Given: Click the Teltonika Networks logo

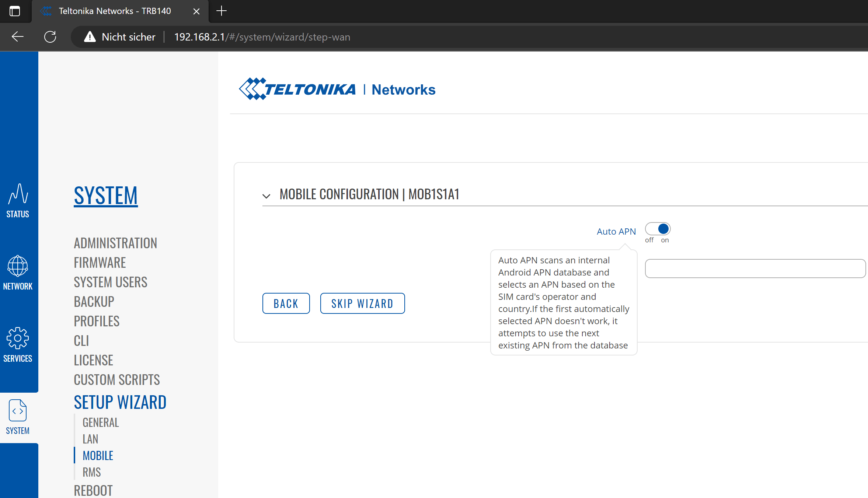Looking at the screenshot, I should click(x=337, y=89).
